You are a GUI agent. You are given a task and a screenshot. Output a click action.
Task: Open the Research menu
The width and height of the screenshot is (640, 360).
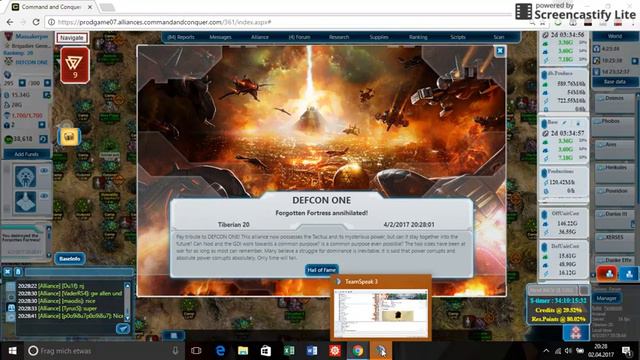tap(339, 37)
